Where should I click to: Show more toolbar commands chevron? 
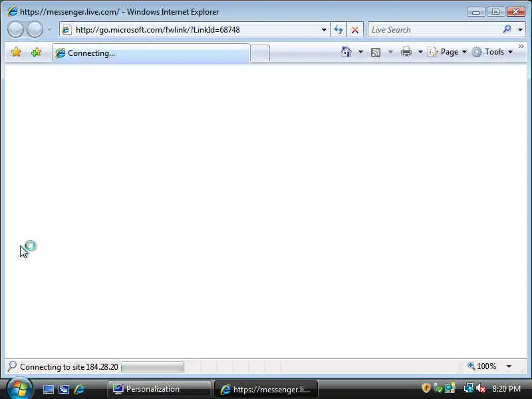pyautogui.click(x=521, y=46)
